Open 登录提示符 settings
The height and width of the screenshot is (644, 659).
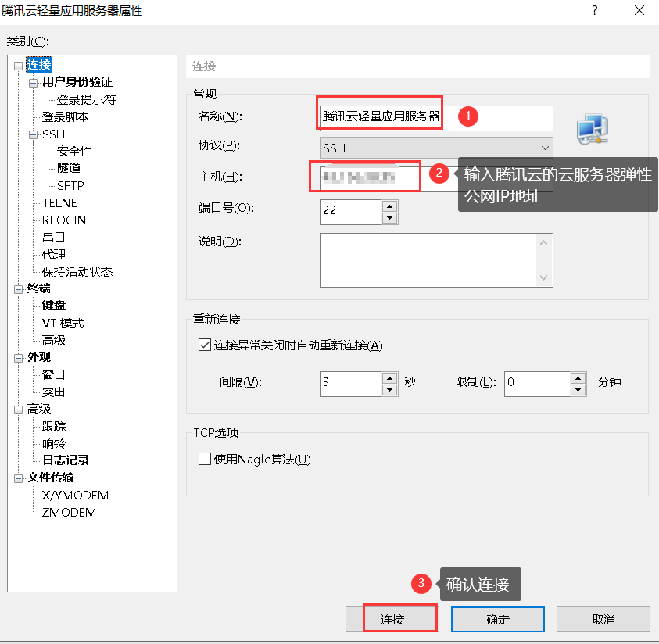[86, 99]
